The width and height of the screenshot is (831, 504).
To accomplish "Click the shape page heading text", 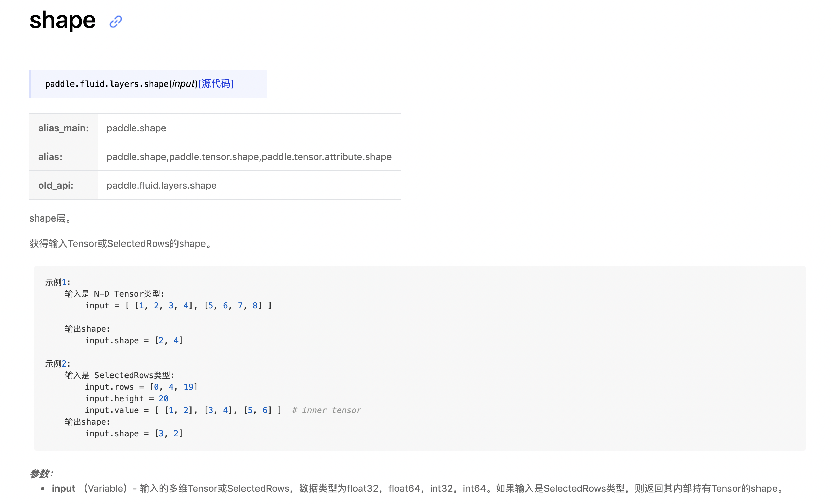I will pyautogui.click(x=62, y=21).
